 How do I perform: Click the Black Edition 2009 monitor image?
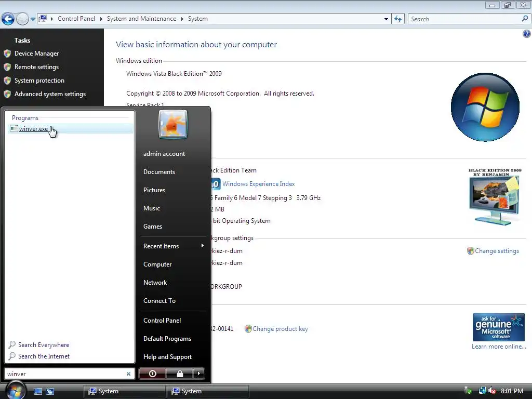click(x=495, y=197)
